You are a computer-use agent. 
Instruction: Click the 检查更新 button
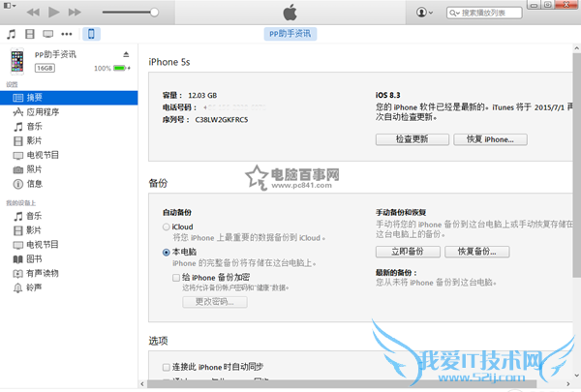tap(411, 139)
